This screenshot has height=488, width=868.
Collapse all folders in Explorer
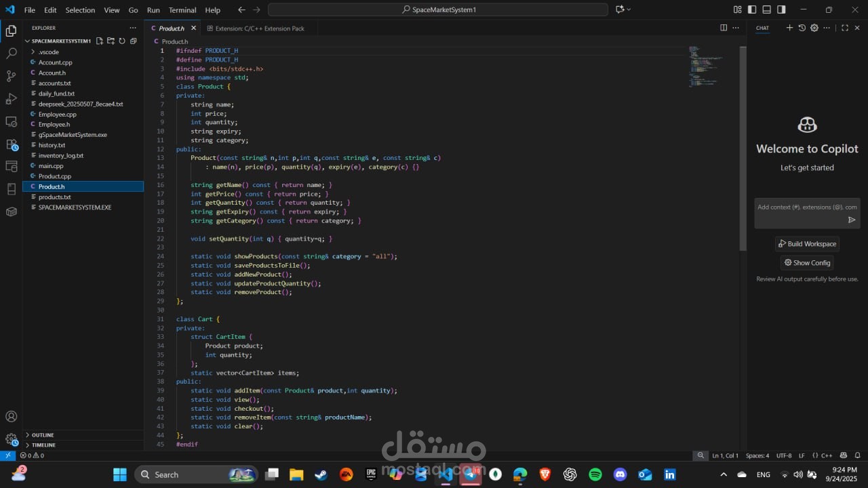click(x=133, y=41)
